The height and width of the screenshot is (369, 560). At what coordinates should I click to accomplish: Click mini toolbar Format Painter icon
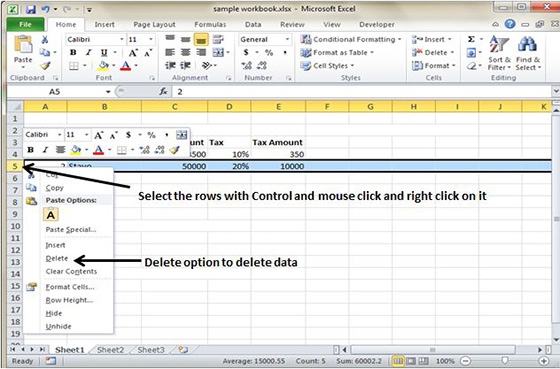pyautogui.click(x=174, y=150)
